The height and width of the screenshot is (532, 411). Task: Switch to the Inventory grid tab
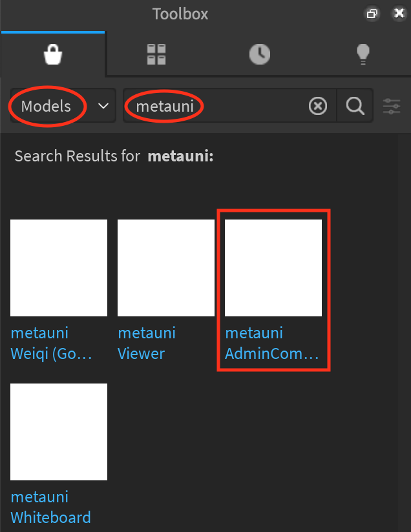tap(156, 54)
